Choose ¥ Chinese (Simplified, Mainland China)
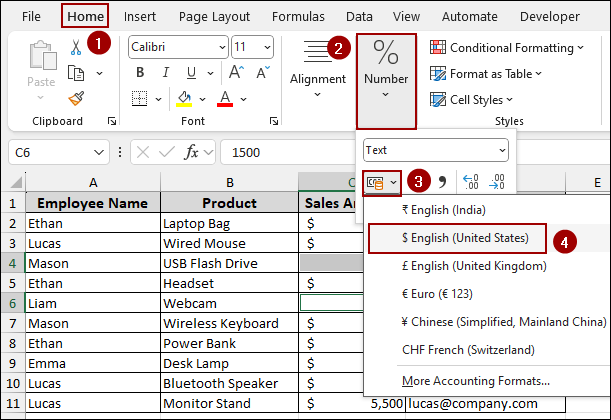Image resolution: width=611 pixels, height=420 pixels. [x=487, y=322]
